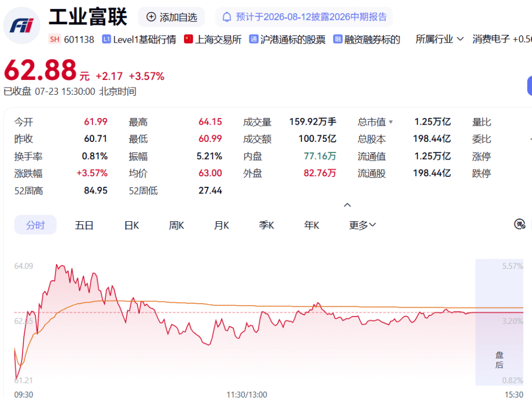Screen dimensions: 532x398
Task: Click the stock price 62.88
Action: [40, 70]
